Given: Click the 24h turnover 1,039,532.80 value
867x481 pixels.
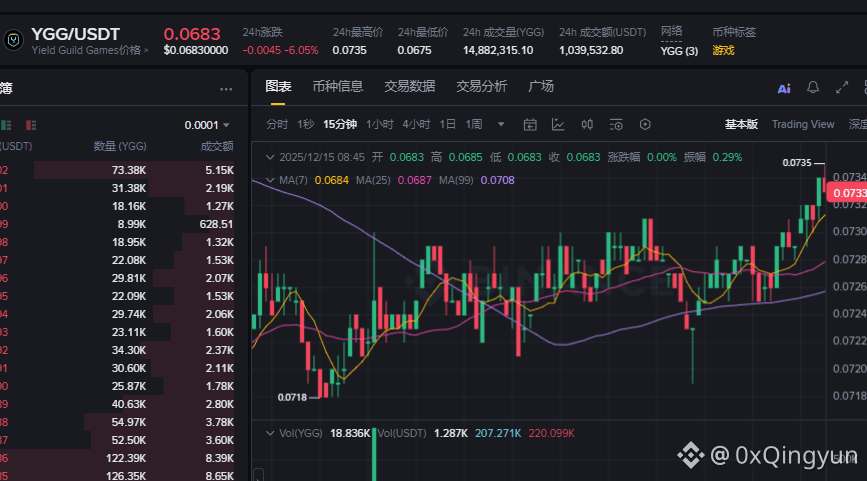Looking at the screenshot, I should coord(591,50).
